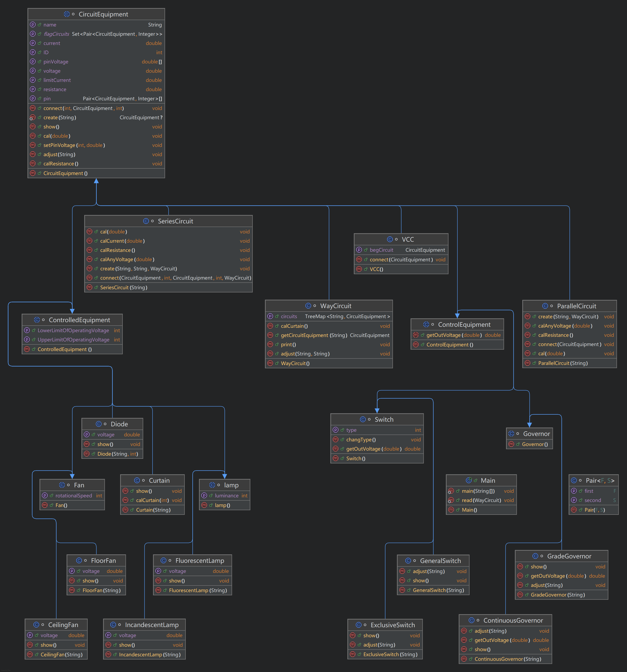
Task: Click visibility icon beside begCircuit in VCC
Action: [x=365, y=250]
